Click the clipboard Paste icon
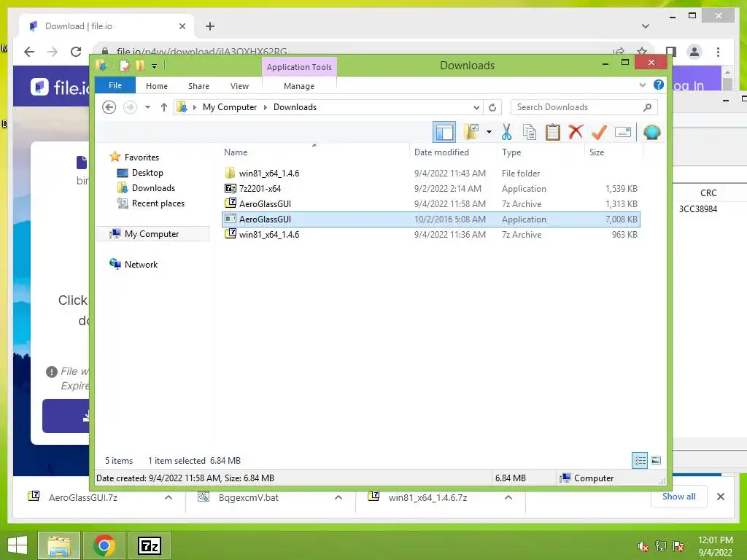This screenshot has width=747, height=560. click(x=553, y=133)
